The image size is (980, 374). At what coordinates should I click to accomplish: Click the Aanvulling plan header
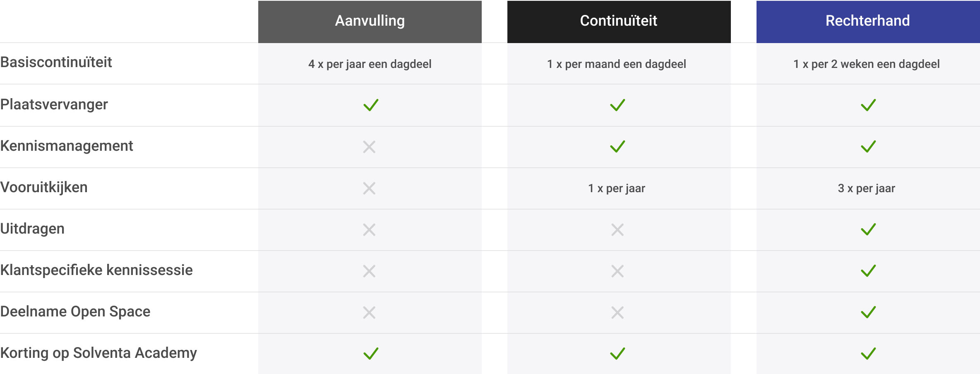point(370,22)
